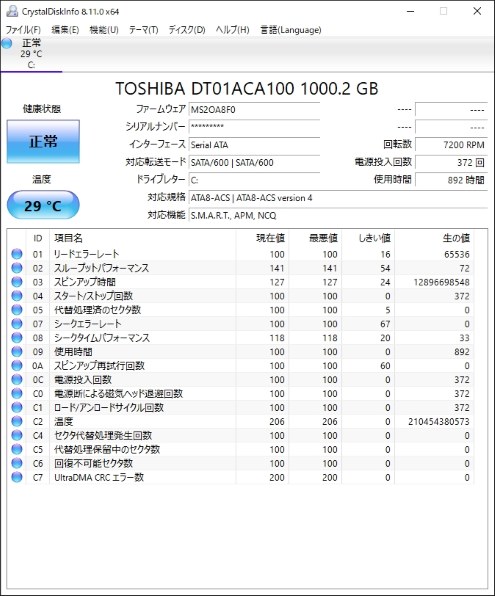495x596 pixels.
Task: Click threshold value 67 in シークエラーレート row
Action: (385, 324)
